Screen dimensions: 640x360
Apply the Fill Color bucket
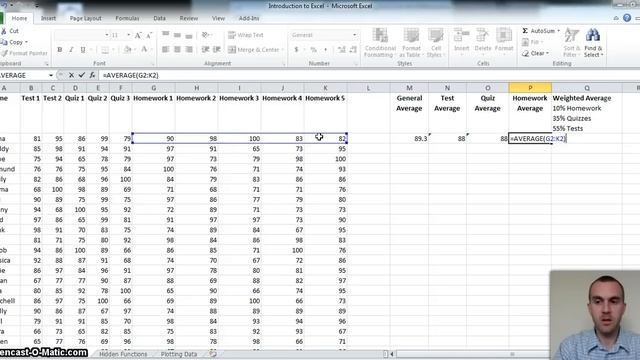coord(127,50)
